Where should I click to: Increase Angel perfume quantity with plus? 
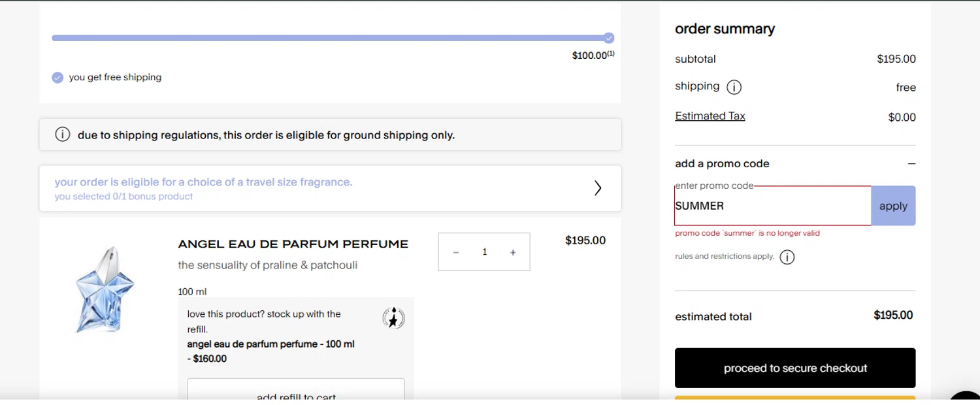(x=513, y=252)
